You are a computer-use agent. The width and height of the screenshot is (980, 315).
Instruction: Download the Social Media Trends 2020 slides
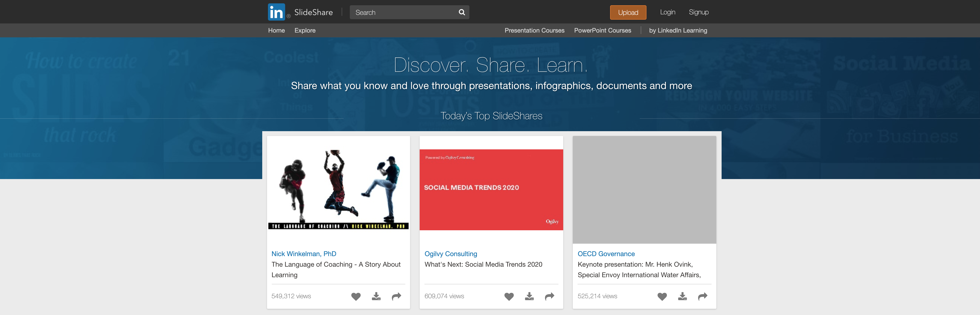pos(529,296)
